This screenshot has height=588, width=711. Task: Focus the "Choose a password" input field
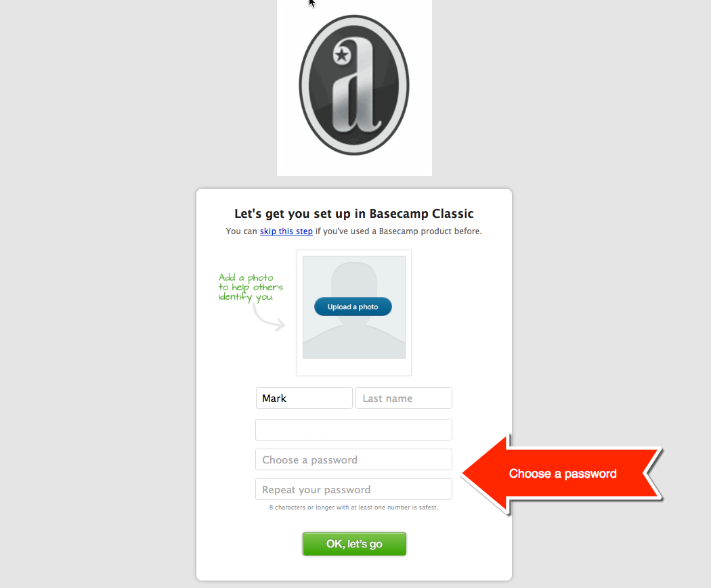click(x=353, y=459)
